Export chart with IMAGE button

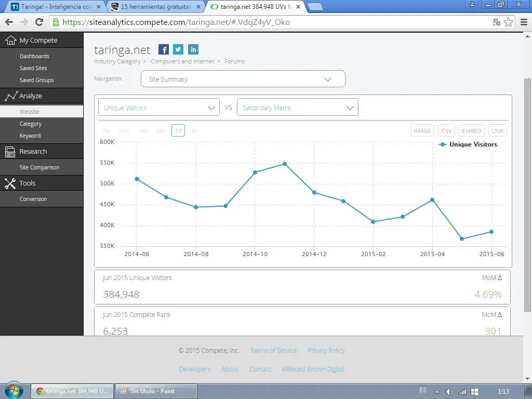click(422, 130)
